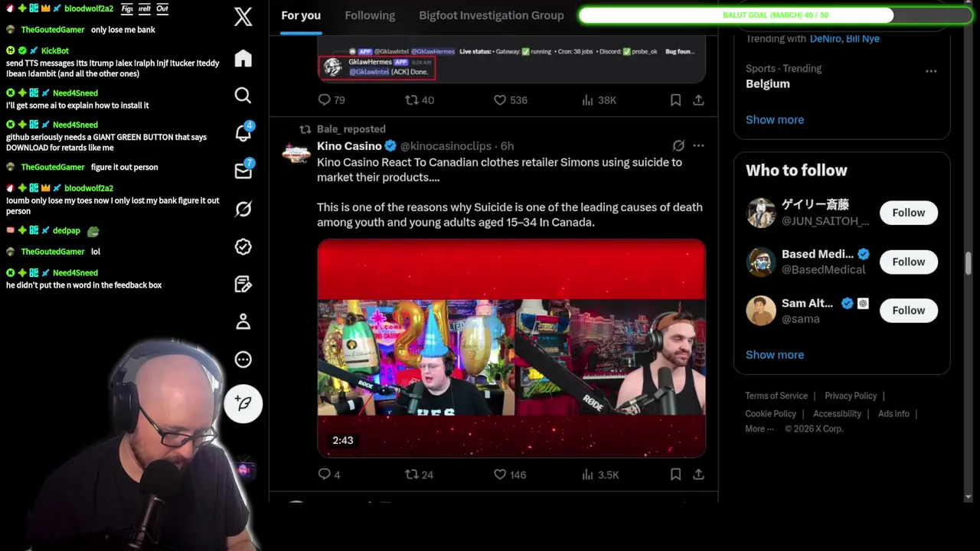Open Grok icon in sidebar
This screenshot has height=551, width=980.
click(x=243, y=209)
